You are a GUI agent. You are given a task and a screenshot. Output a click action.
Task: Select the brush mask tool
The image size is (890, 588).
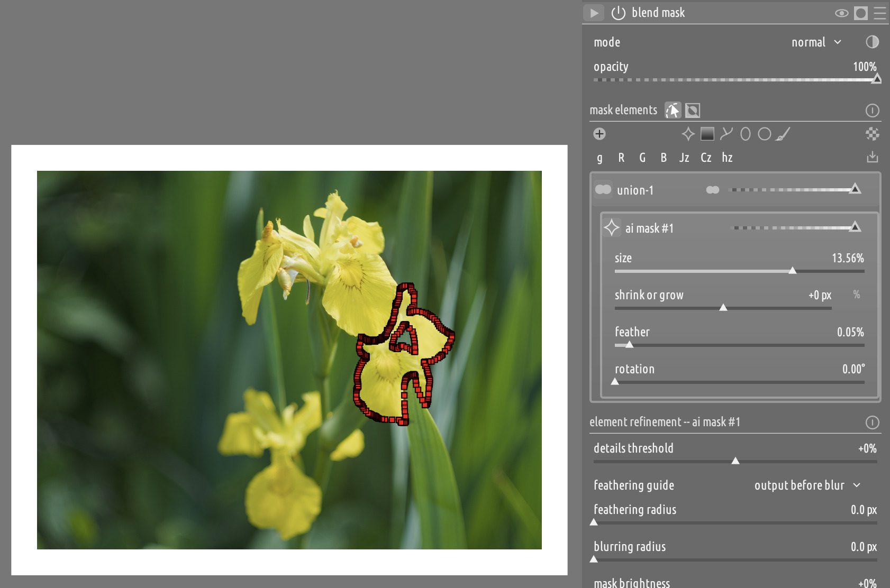tap(783, 134)
